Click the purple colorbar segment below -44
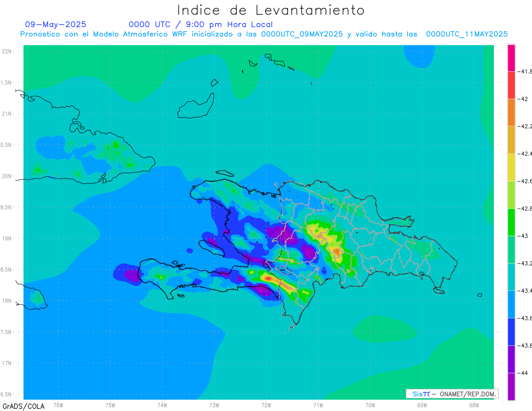532x411 pixels. 511,387
